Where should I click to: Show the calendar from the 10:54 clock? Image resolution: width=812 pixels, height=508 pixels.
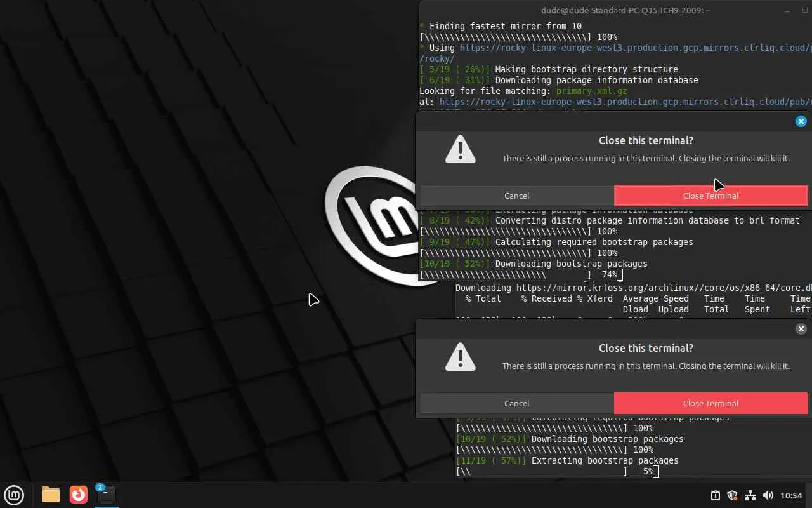point(791,495)
